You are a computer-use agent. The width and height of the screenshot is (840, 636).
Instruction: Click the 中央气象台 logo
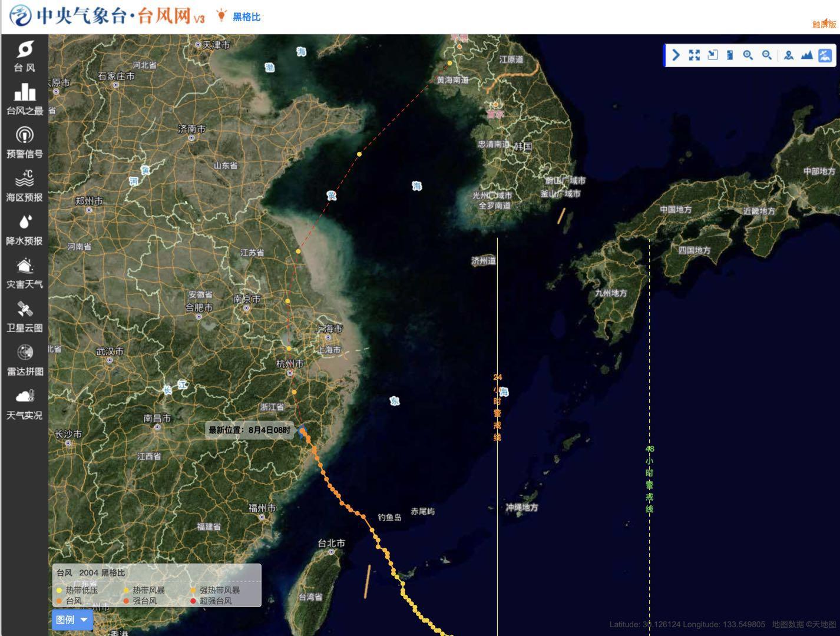click(x=21, y=15)
